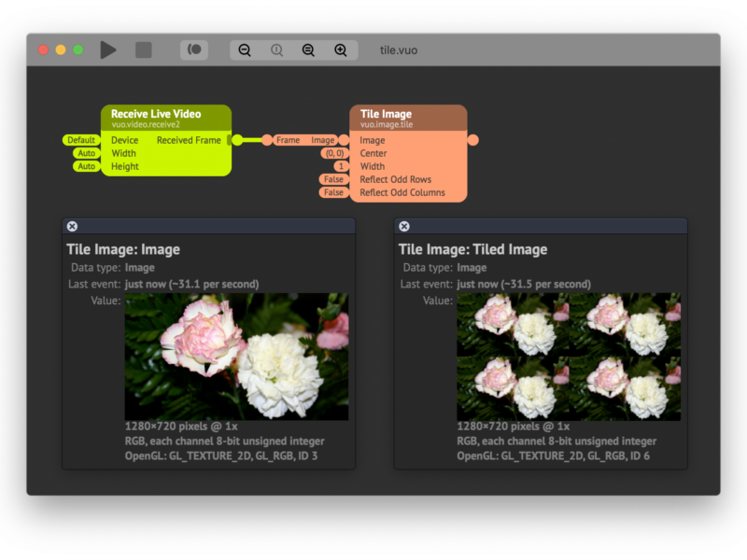Click the Run composition play button
This screenshot has height=560, width=747.
point(108,50)
